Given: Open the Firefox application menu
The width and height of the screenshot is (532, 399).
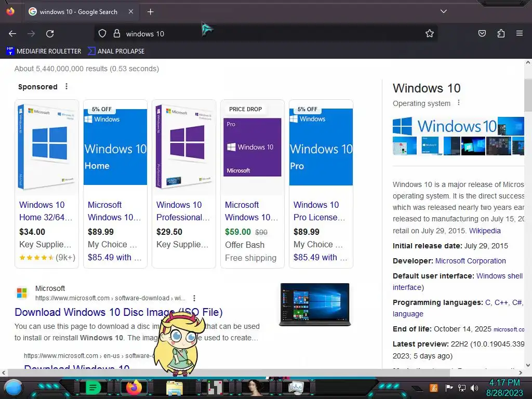Looking at the screenshot, I should 520,33.
